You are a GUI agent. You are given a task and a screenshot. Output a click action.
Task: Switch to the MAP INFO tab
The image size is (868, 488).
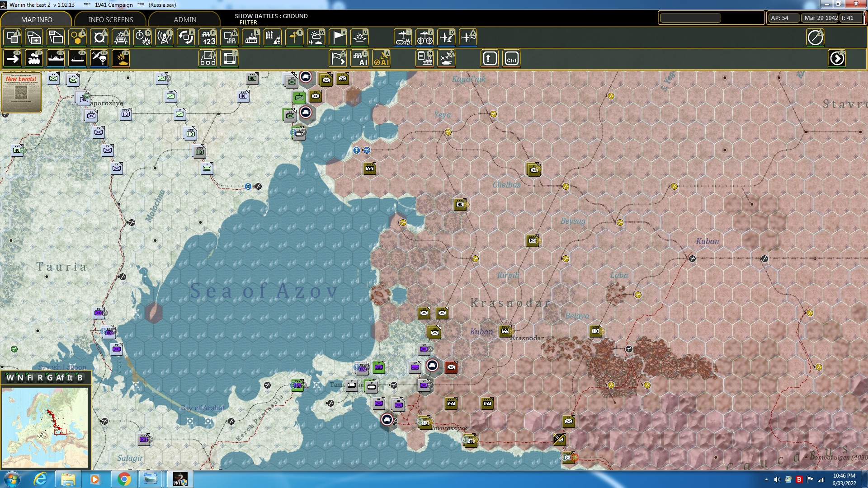tap(37, 19)
